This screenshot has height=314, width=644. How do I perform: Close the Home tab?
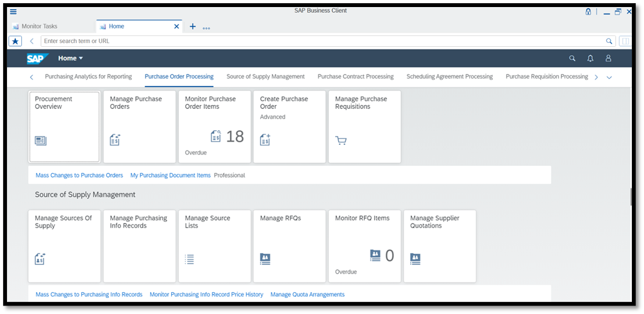tap(177, 26)
